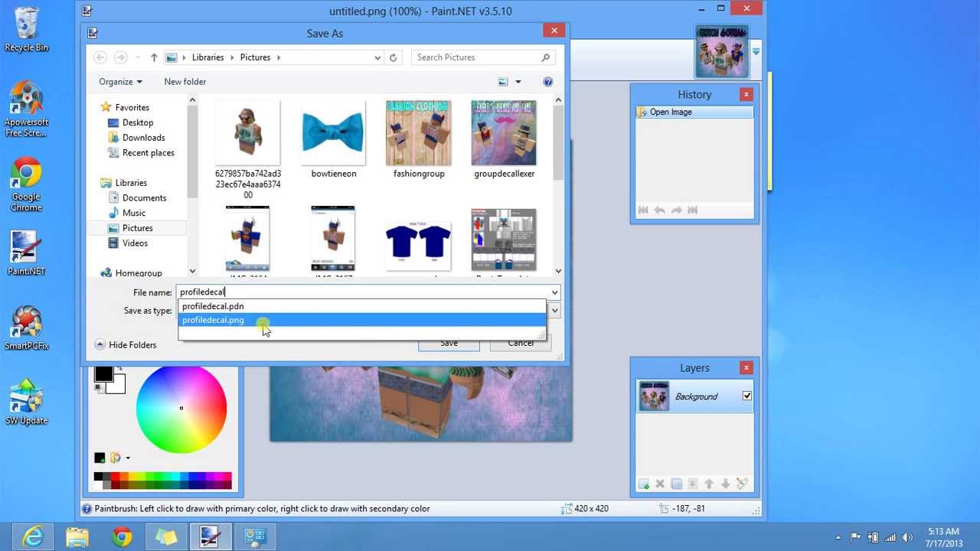Click Hide Folders
This screenshot has height=551, width=980.
coord(126,345)
